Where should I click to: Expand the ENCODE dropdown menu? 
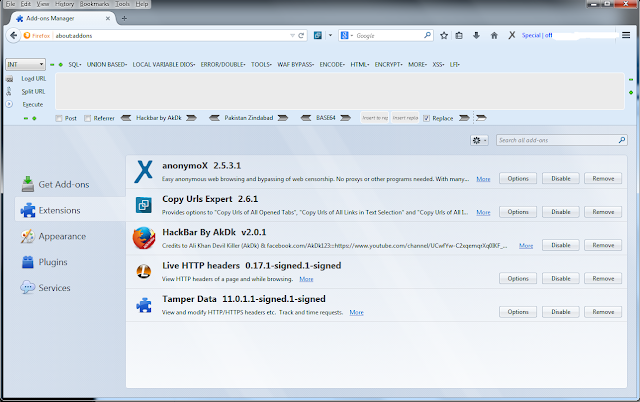pos(332,64)
